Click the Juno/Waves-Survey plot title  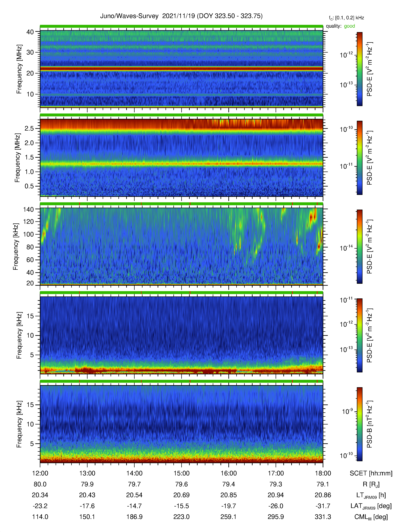coord(181,16)
